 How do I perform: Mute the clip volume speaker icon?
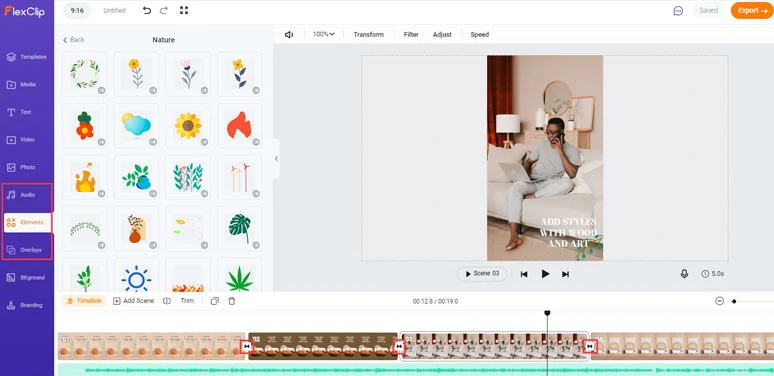coord(289,35)
